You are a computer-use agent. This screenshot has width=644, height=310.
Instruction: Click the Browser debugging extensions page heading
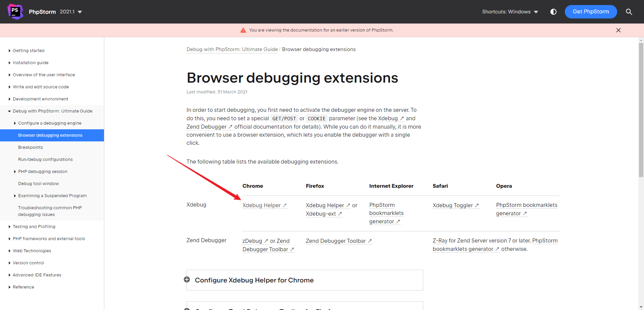(x=292, y=78)
